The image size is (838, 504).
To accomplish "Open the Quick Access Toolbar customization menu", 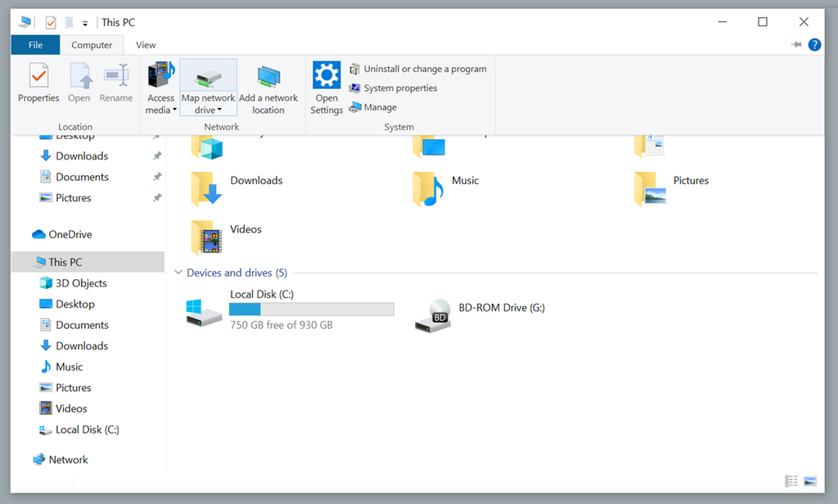I will pyautogui.click(x=86, y=22).
